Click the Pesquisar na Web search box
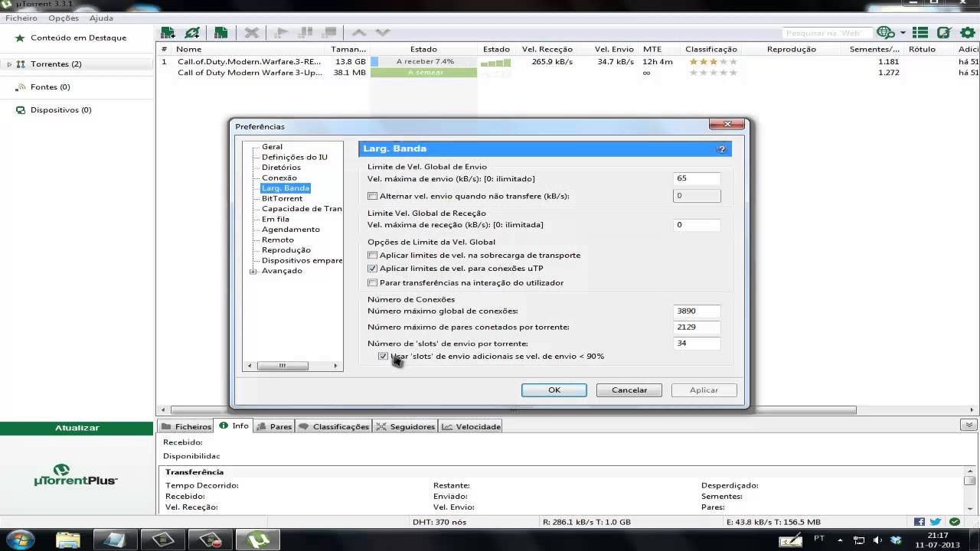The image size is (980, 551). point(828,33)
